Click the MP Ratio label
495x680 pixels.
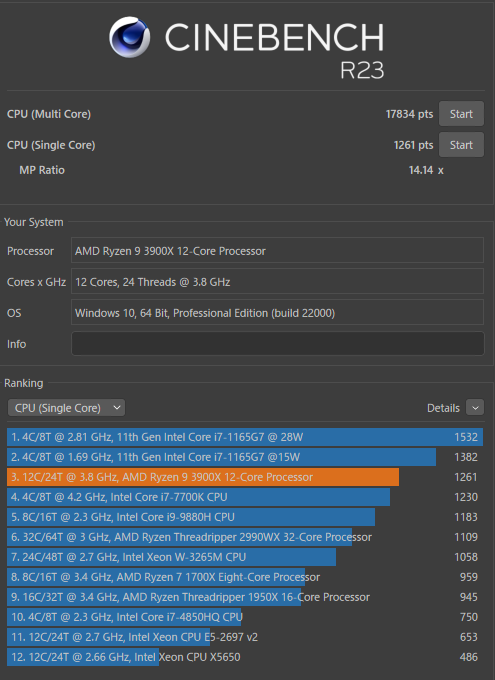point(42,170)
